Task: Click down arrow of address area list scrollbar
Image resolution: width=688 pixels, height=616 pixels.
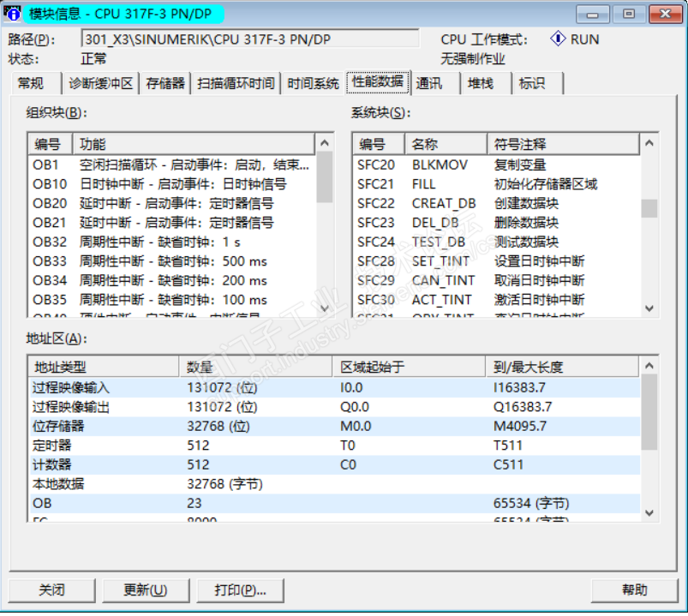Action: [649, 512]
